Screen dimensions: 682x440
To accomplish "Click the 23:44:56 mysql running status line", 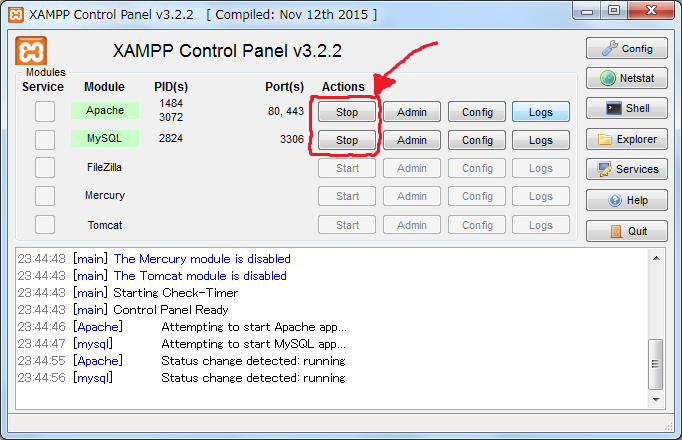I will coord(181,378).
